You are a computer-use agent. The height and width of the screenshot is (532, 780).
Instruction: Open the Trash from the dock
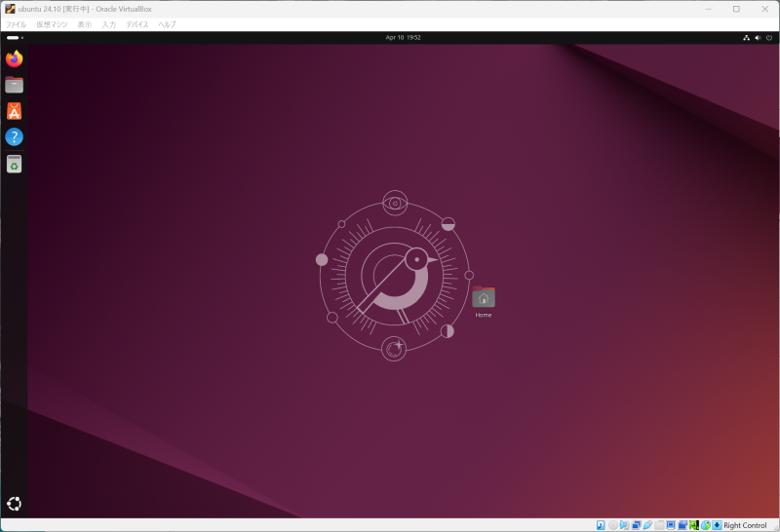[x=14, y=164]
